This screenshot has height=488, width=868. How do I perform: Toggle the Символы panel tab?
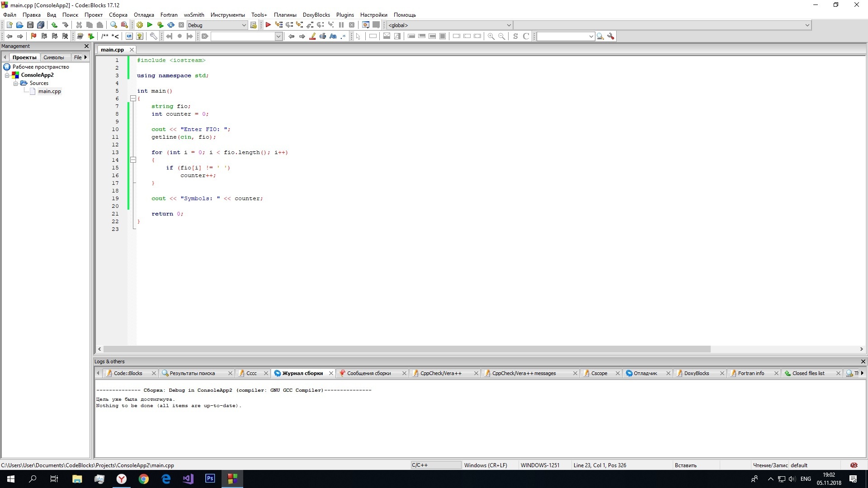click(x=54, y=56)
